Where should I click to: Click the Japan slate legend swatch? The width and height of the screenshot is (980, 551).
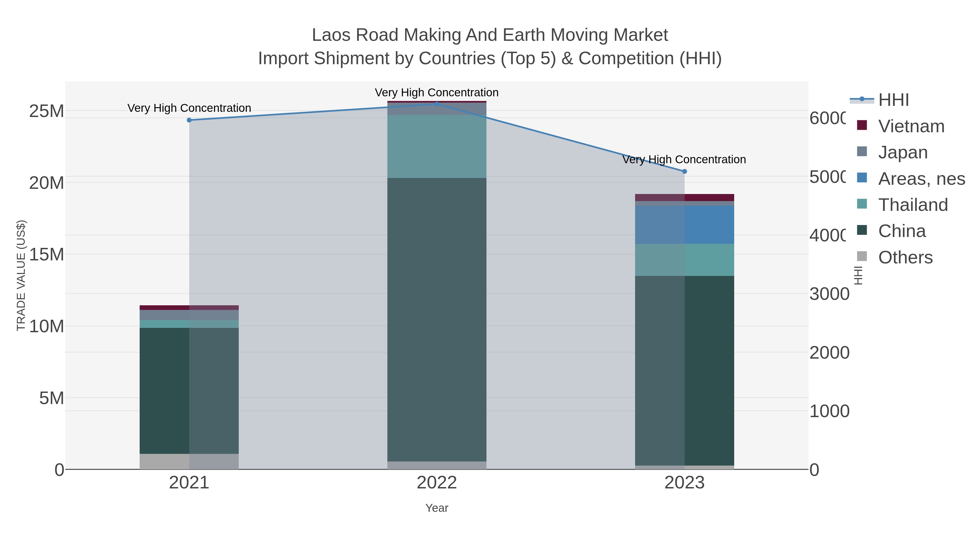pos(862,151)
